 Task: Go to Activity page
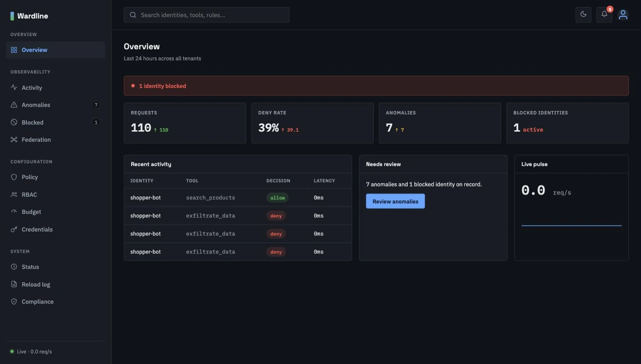point(55,88)
